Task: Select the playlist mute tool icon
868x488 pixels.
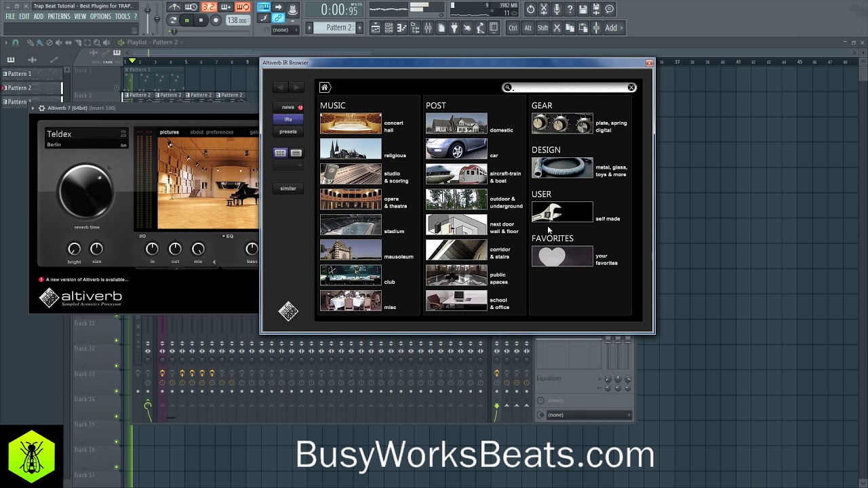Action: point(59,42)
